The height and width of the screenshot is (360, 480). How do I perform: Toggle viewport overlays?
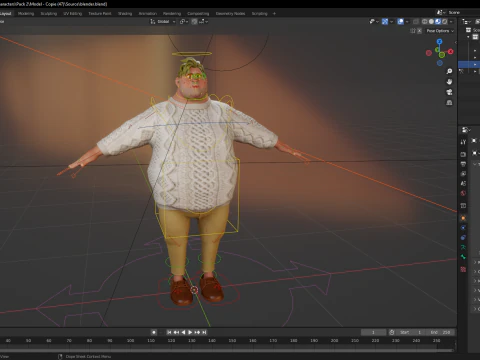(401, 22)
